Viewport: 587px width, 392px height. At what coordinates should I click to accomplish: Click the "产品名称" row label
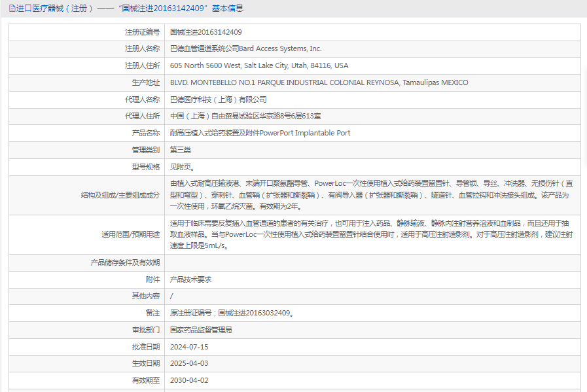click(146, 133)
